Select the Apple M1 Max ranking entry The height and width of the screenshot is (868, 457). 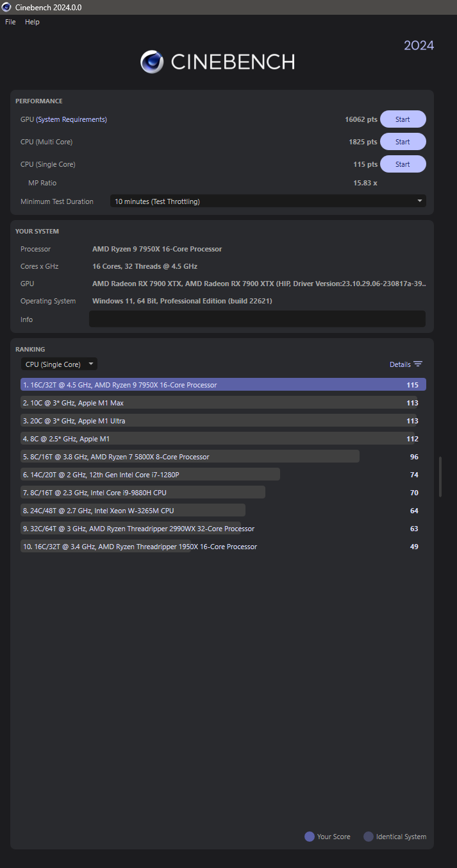[x=218, y=403]
